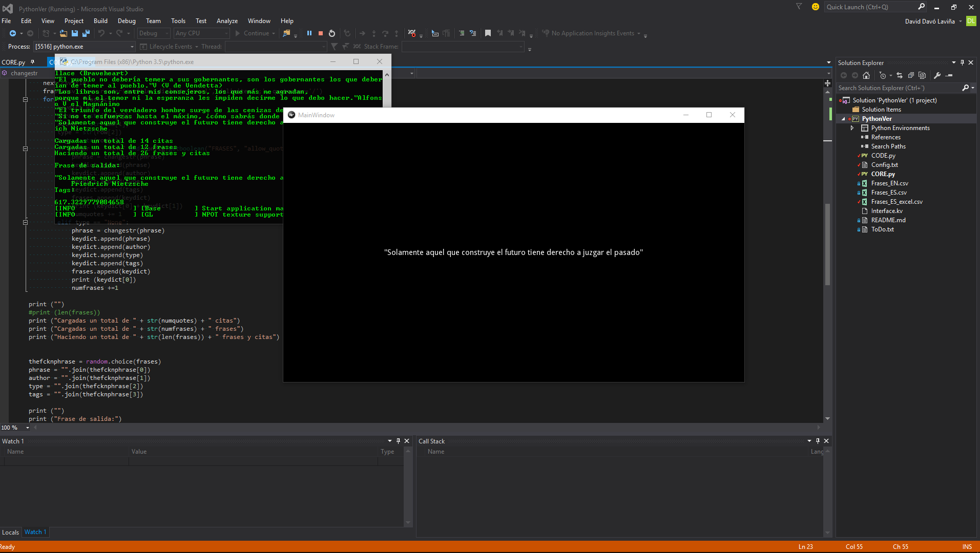Click the breakpoints icon with red dot
Viewport: 980px width, 553px height.
[x=412, y=33]
